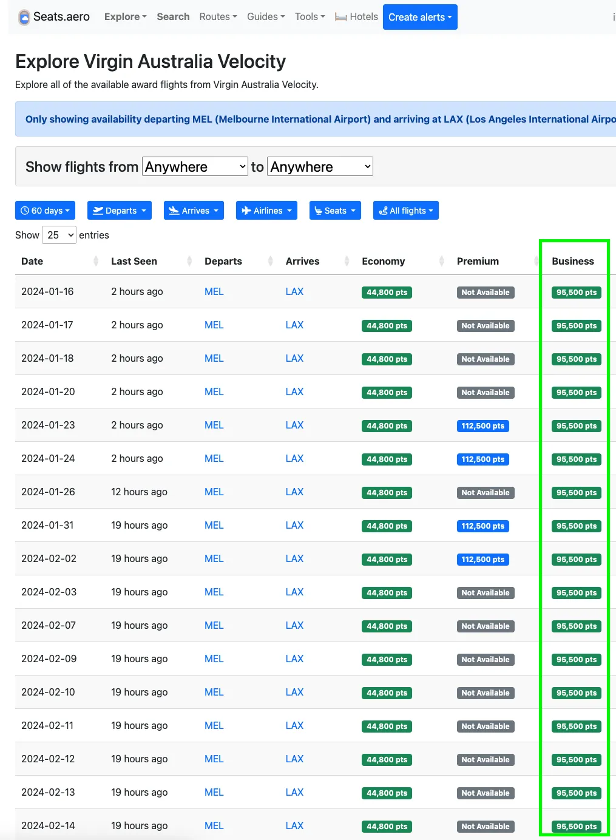This screenshot has width=616, height=840.
Task: Click 95,500 pts Business badge for 2024-02-09
Action: [577, 660]
